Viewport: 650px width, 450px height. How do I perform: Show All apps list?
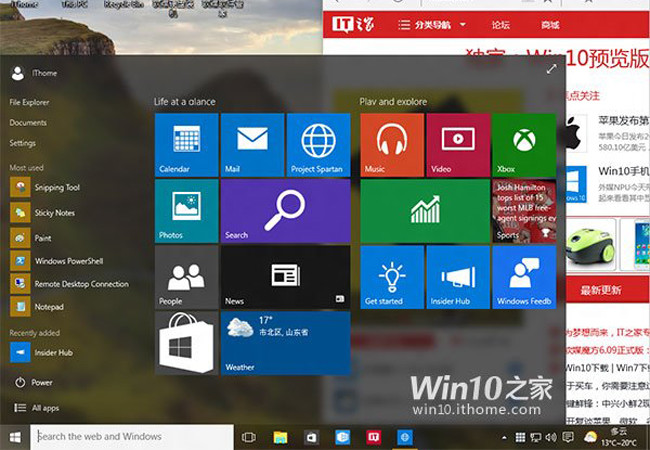click(x=36, y=408)
